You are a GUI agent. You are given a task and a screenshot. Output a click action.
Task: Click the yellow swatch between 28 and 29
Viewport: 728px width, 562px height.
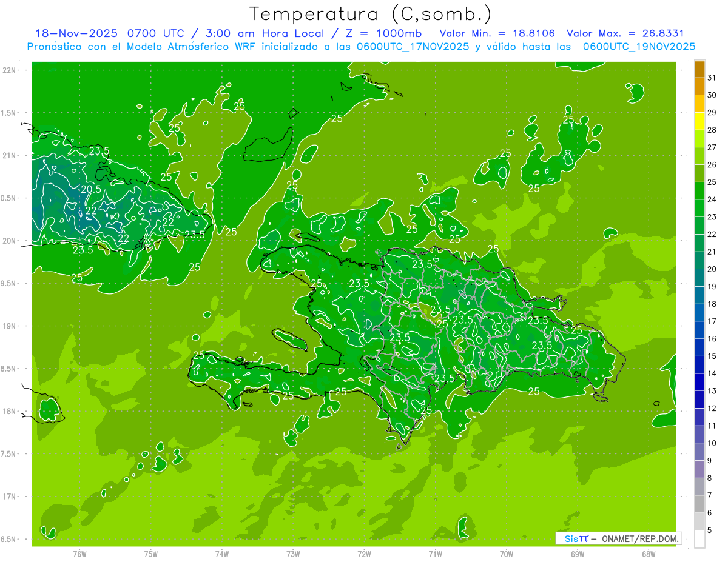(x=699, y=121)
